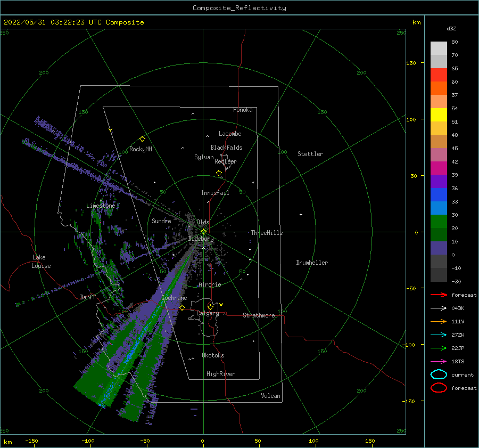
Task: Select the light gray 70-80 dBZ swatch
Action: 439,48
